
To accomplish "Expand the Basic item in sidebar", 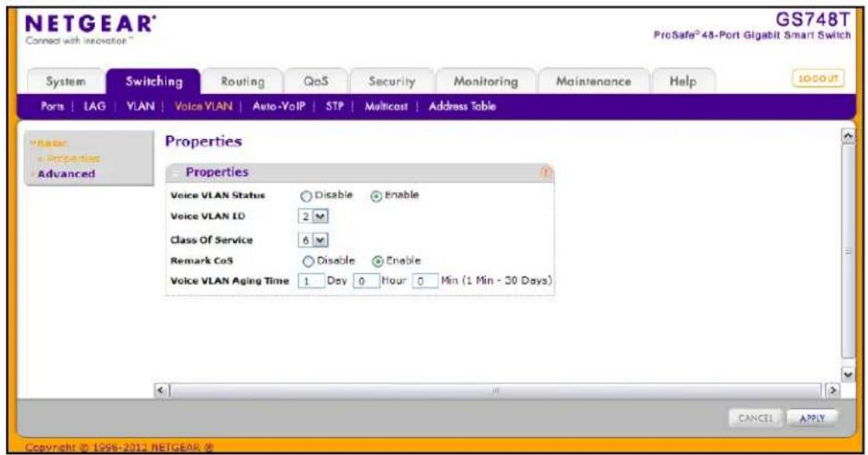I will pos(50,144).
